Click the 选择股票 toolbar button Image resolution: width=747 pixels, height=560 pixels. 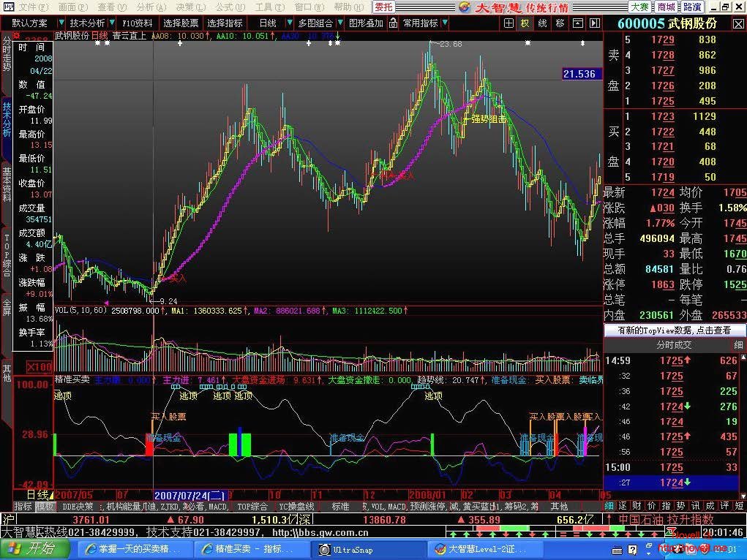pyautogui.click(x=181, y=23)
